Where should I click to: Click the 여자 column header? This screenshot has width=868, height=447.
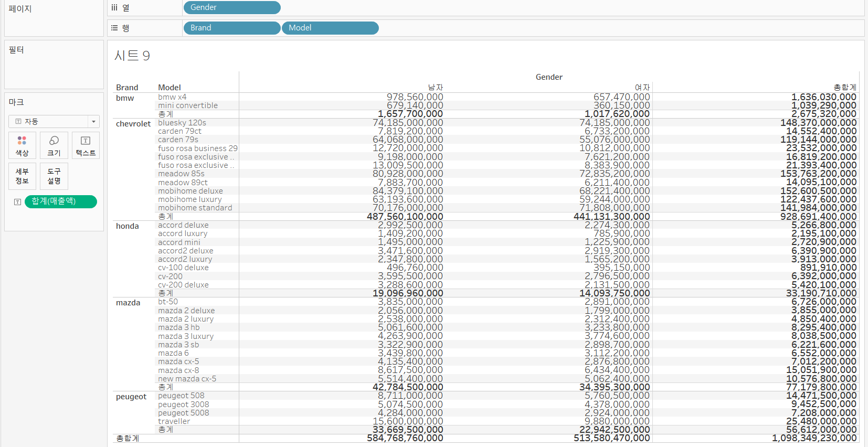coord(642,88)
